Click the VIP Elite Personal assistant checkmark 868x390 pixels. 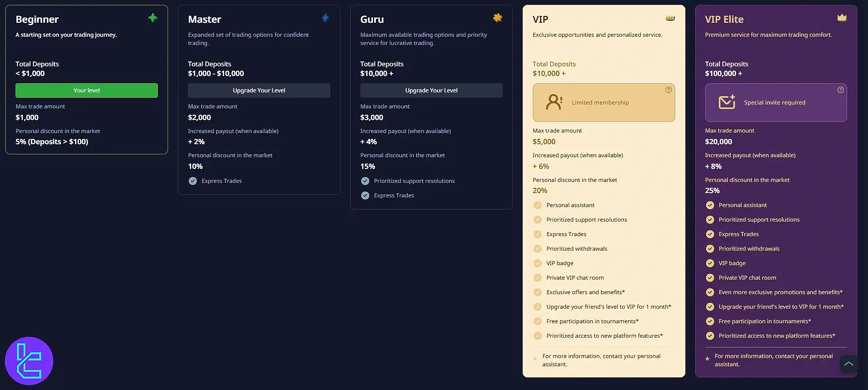click(x=710, y=205)
